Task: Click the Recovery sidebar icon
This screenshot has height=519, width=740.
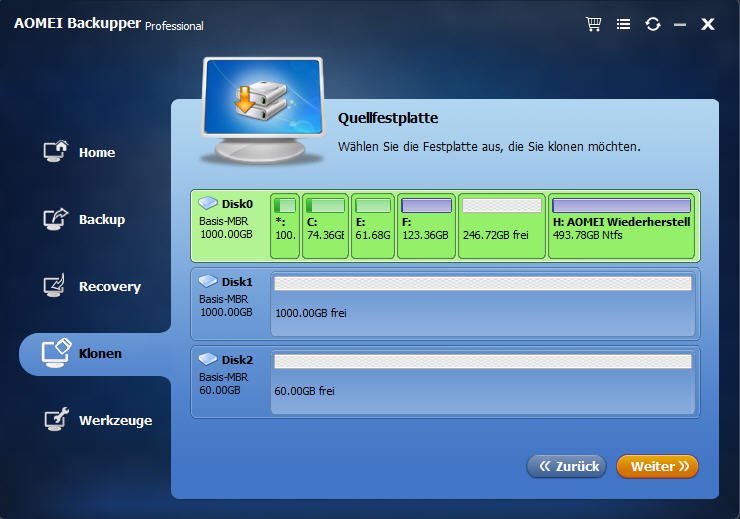Action: coord(55,286)
